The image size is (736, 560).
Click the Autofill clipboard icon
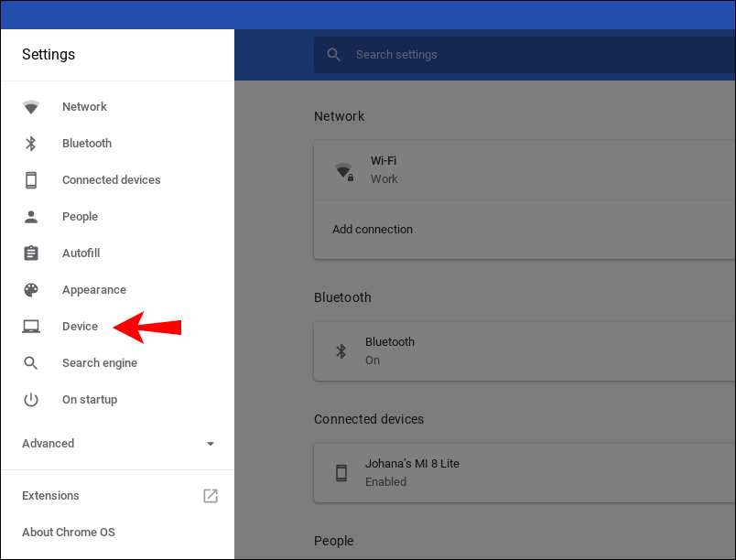tap(31, 253)
